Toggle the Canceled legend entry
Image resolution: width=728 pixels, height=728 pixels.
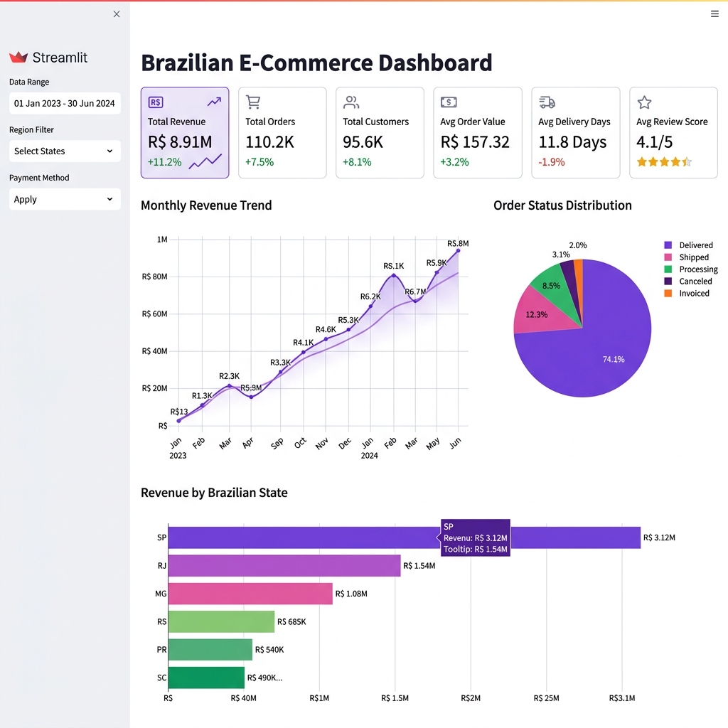pyautogui.click(x=688, y=282)
